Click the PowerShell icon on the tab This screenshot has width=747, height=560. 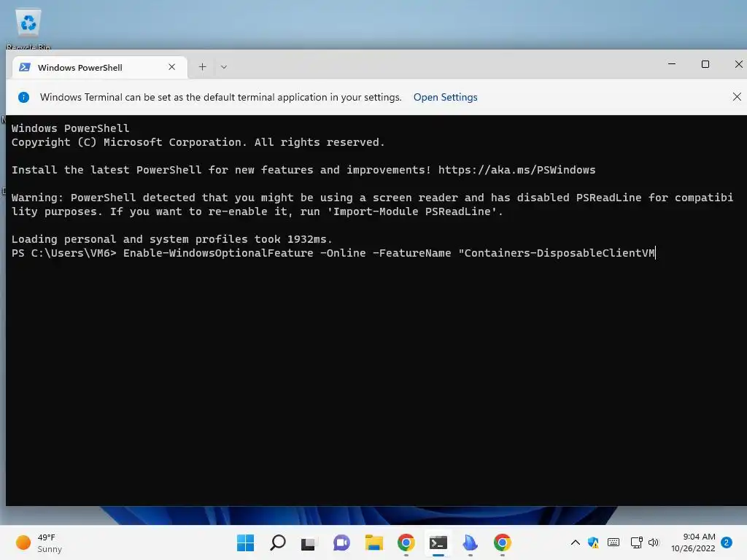coord(25,67)
